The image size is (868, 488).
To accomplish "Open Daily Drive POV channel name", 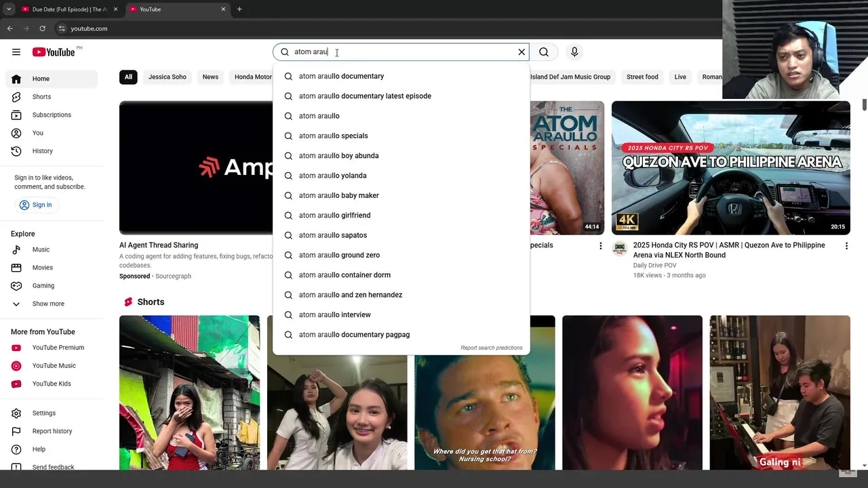I will click(x=654, y=266).
